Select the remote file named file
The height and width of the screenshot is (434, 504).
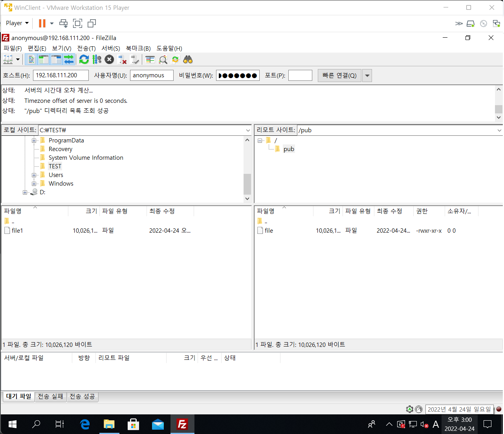point(269,231)
